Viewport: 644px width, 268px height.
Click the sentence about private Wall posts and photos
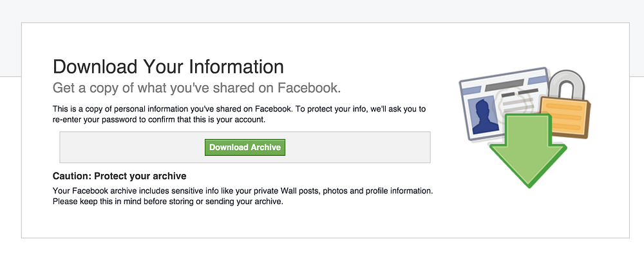click(243, 191)
